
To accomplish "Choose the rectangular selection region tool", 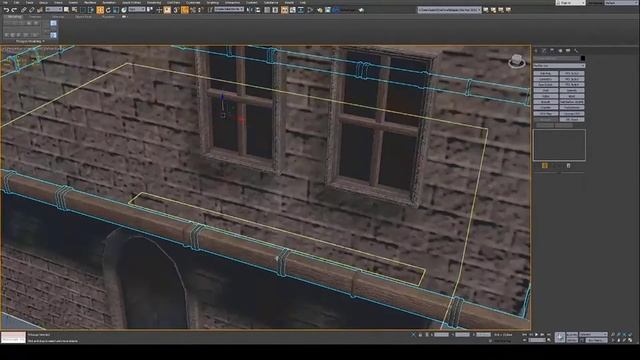I will [83, 10].
